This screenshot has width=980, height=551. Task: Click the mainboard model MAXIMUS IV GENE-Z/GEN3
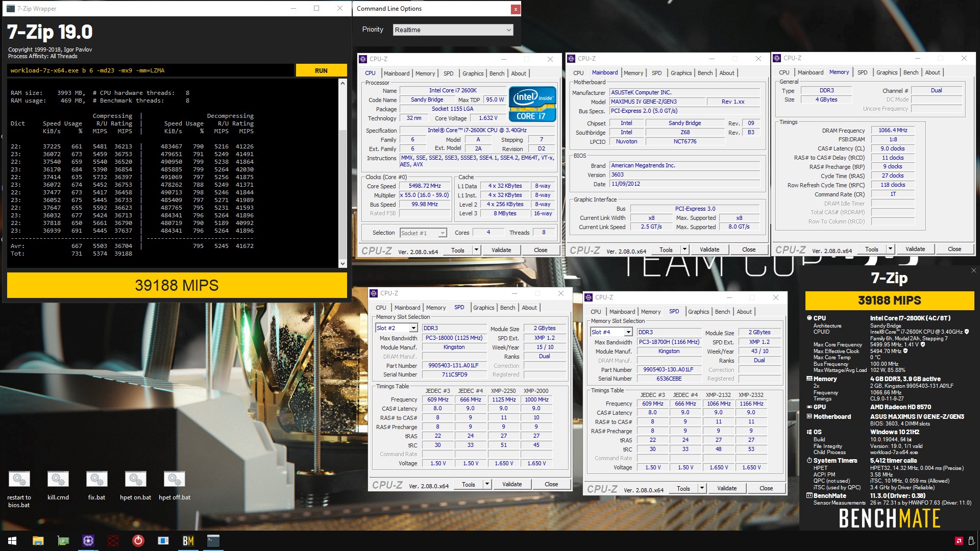[x=657, y=102]
